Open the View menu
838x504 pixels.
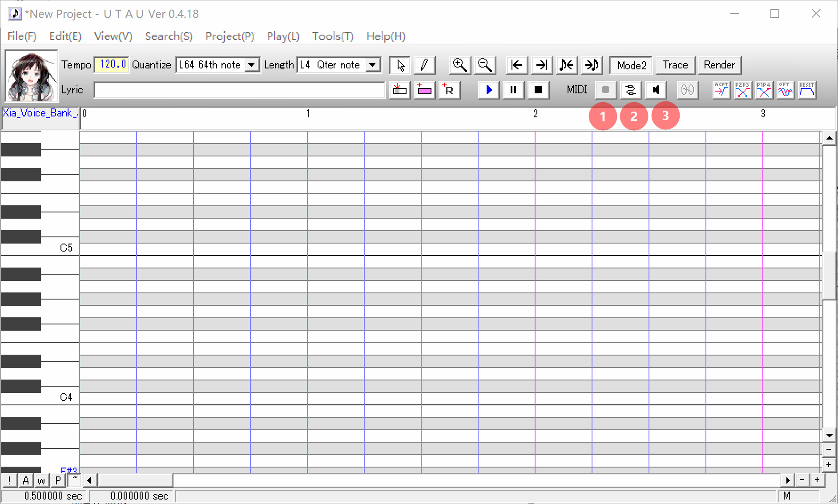pos(113,36)
